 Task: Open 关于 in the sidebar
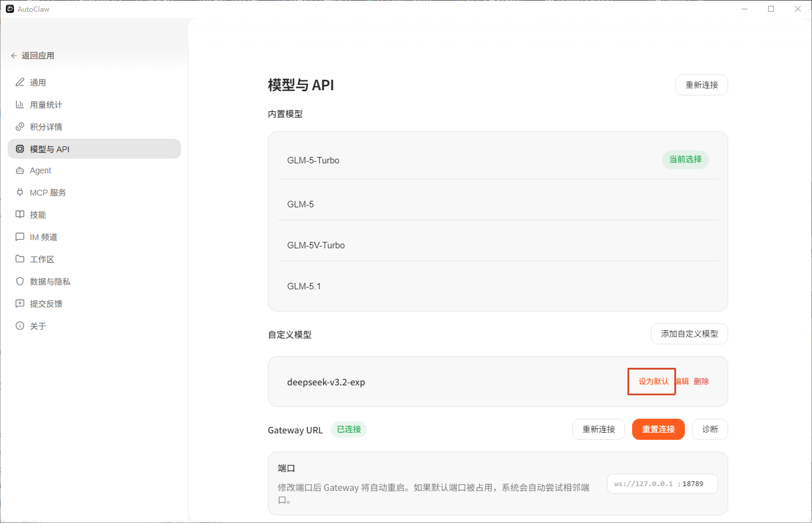pos(94,326)
